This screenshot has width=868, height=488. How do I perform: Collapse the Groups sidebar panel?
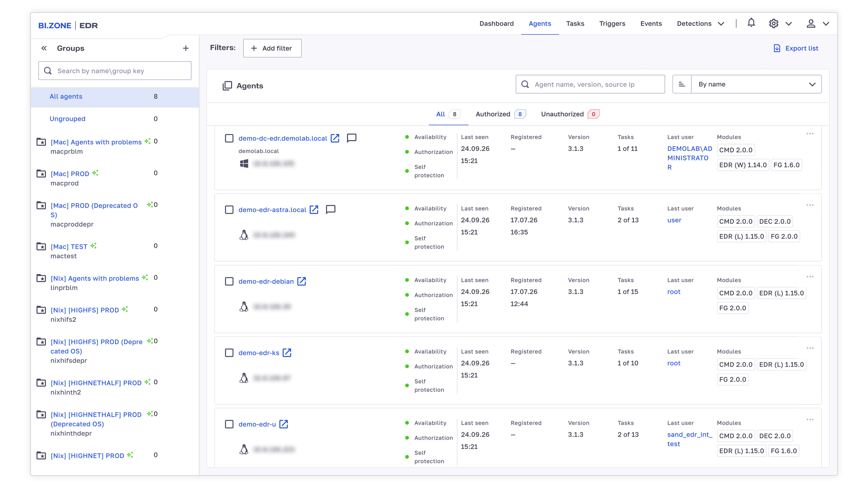coord(44,48)
